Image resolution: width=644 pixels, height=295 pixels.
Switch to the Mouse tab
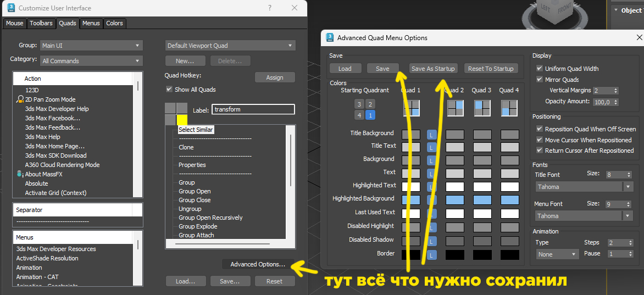click(x=15, y=23)
